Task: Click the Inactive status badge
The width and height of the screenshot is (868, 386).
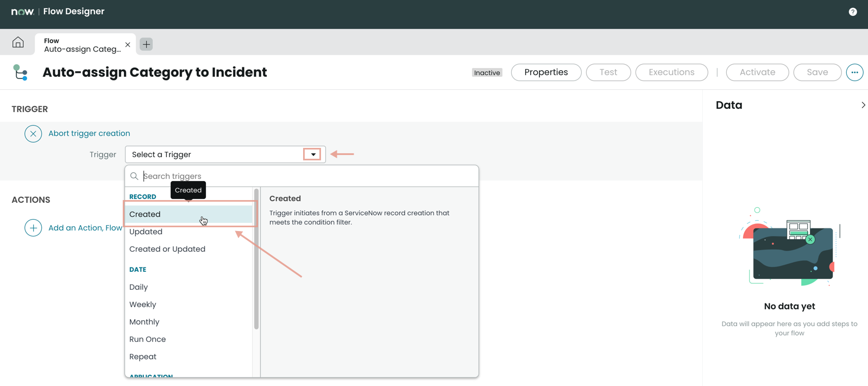Action: click(x=487, y=73)
